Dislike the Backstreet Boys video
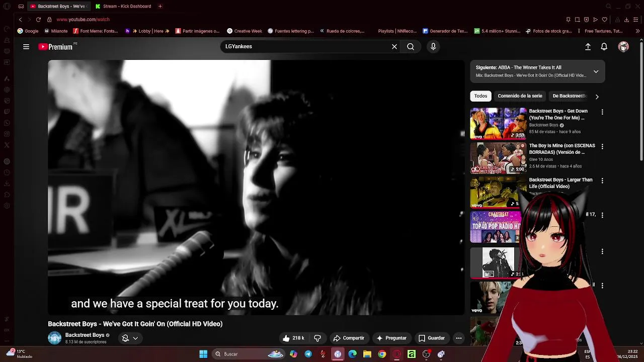Screen dimensions: 644x362 pos(317,338)
